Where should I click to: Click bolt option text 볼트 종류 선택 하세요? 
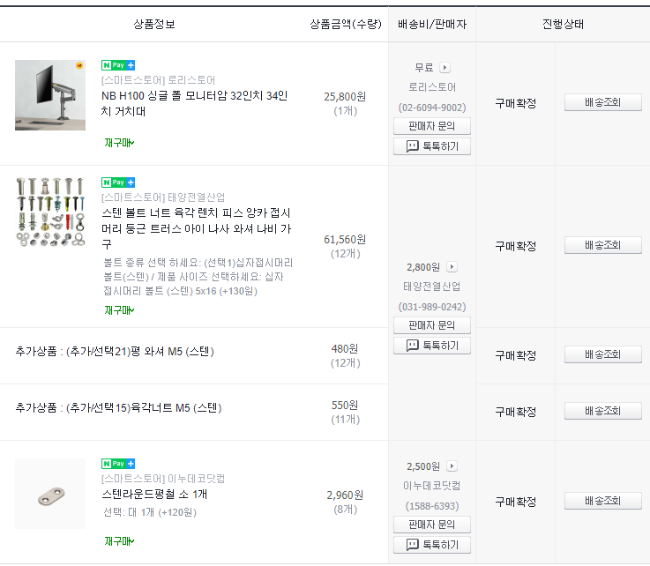pyautogui.click(x=198, y=277)
